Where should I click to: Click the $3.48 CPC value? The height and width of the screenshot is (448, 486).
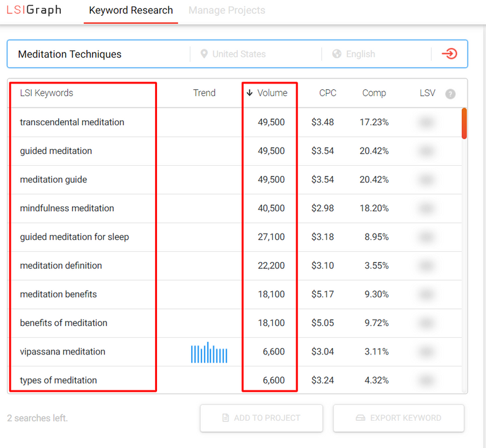[x=323, y=122]
